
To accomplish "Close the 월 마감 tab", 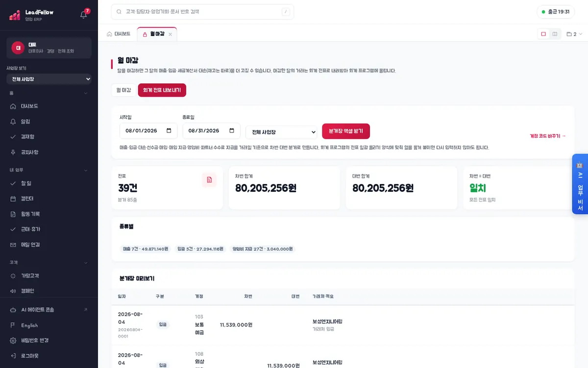I will pos(170,34).
